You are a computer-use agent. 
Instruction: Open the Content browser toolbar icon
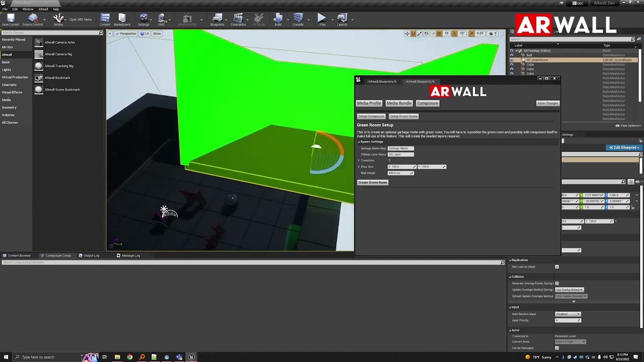click(x=105, y=20)
